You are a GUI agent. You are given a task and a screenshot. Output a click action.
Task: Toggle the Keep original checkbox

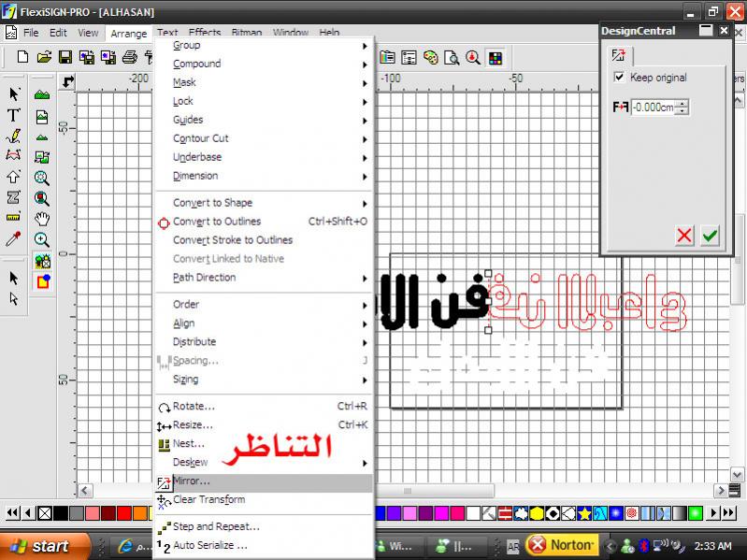618,78
